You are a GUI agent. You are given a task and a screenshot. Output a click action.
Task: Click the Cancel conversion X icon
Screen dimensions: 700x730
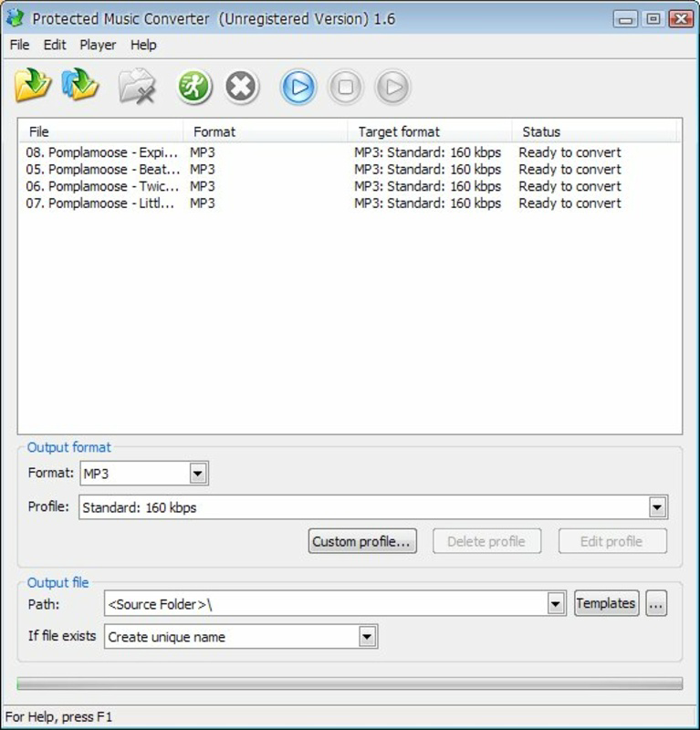(x=241, y=87)
